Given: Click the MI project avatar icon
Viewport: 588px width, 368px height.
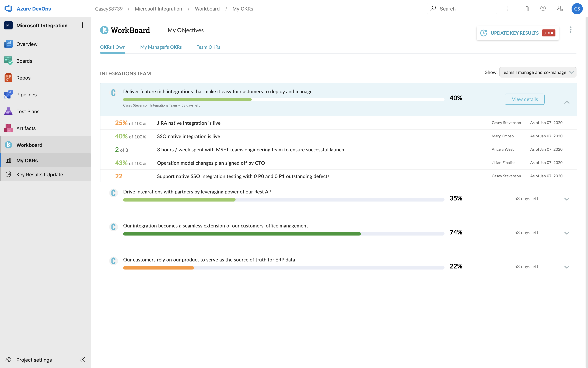Looking at the screenshot, I should [x=9, y=25].
